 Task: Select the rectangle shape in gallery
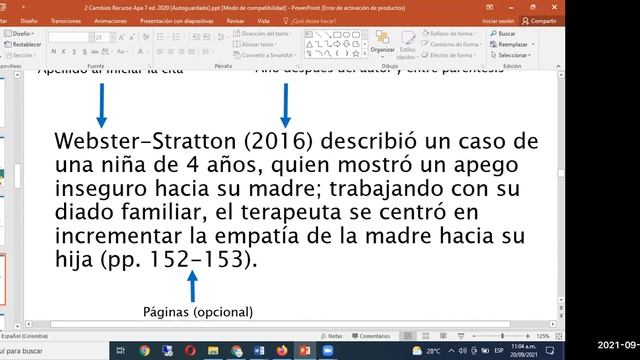[337, 35]
